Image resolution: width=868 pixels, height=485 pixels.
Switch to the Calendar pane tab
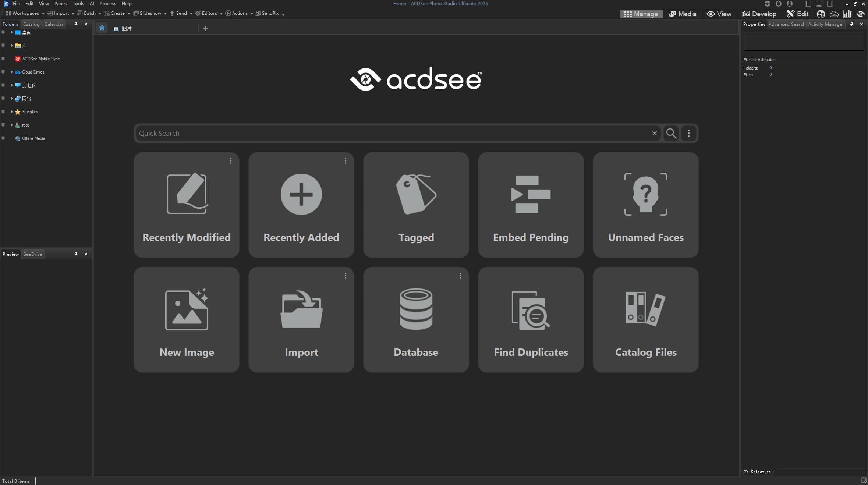pos(54,24)
